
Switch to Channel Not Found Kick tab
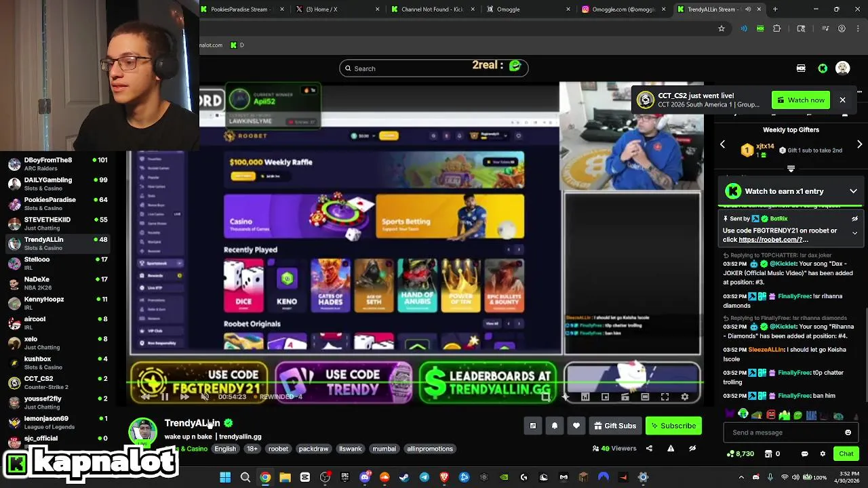(432, 9)
